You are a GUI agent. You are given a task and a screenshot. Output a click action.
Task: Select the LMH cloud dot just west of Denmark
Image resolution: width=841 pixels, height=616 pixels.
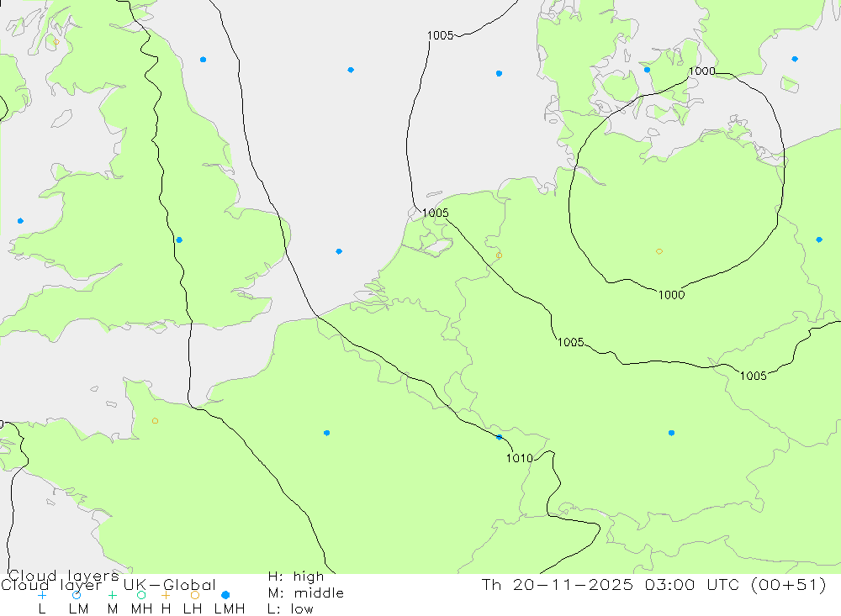coord(499,73)
